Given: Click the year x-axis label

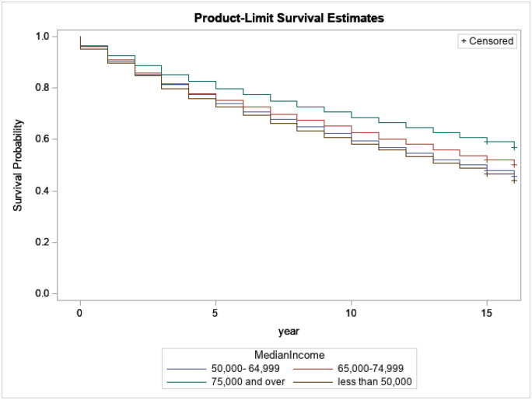Looking at the screenshot, I should pyautogui.click(x=289, y=331).
